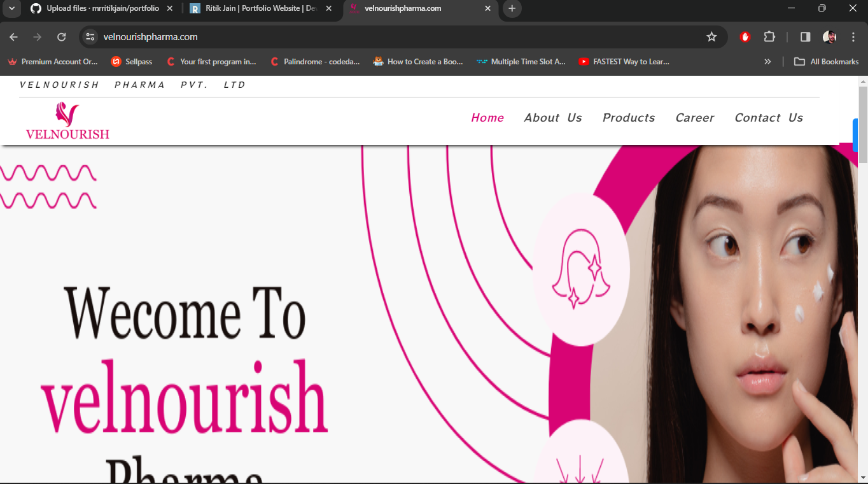The width and height of the screenshot is (868, 484).
Task: Open the FASTEST Way to Learn YouTube bookmark
Action: pos(624,62)
